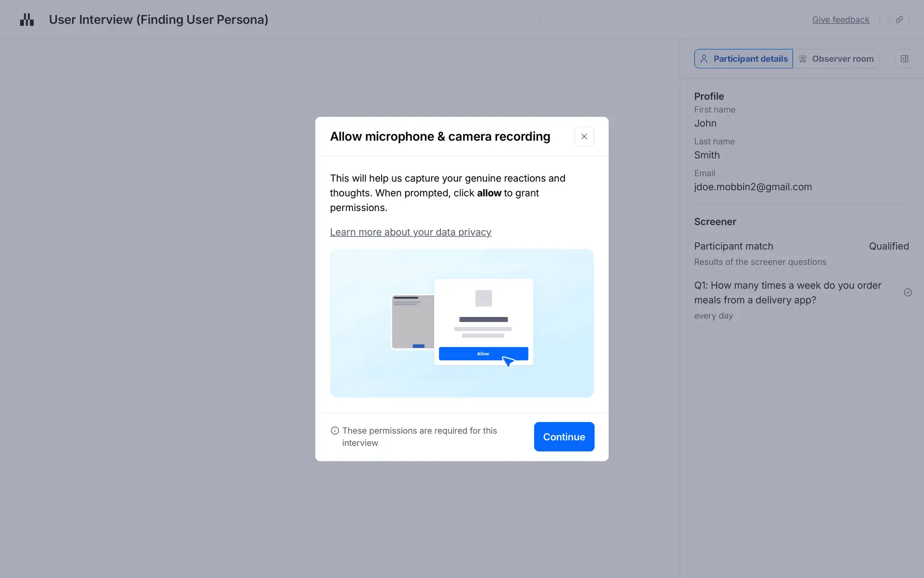Viewport: 924px width, 578px height.
Task: Click the Maze logo icon
Action: click(x=27, y=20)
